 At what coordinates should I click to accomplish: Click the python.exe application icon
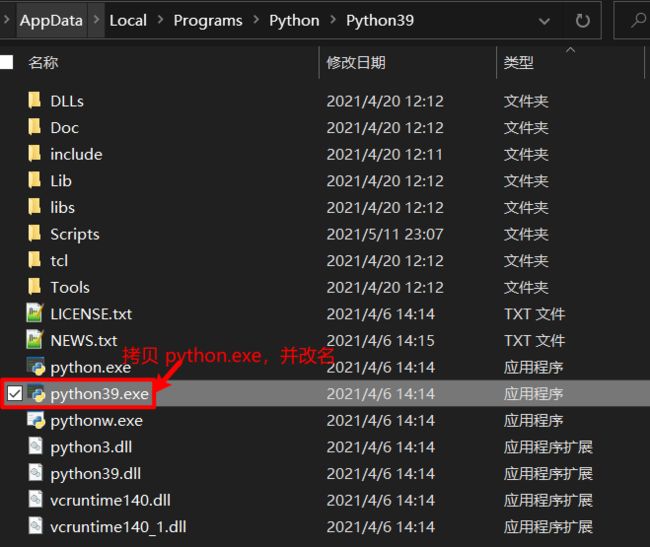[x=36, y=366]
